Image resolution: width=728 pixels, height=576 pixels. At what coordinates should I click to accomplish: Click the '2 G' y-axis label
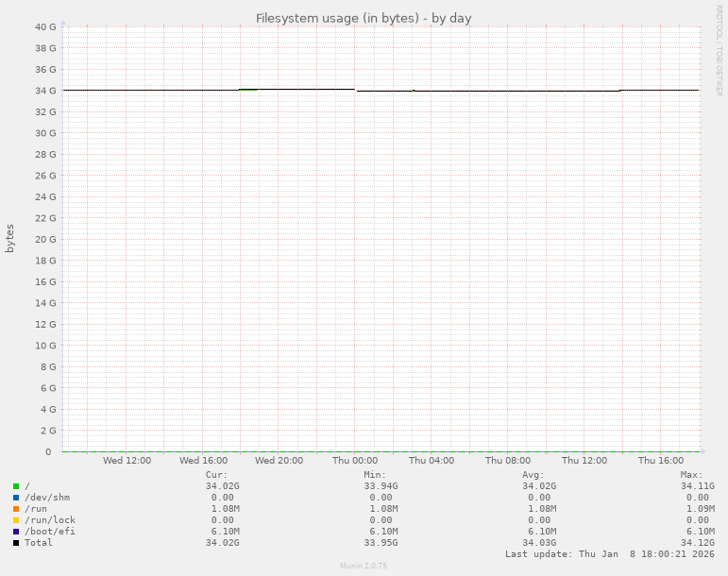click(x=48, y=431)
